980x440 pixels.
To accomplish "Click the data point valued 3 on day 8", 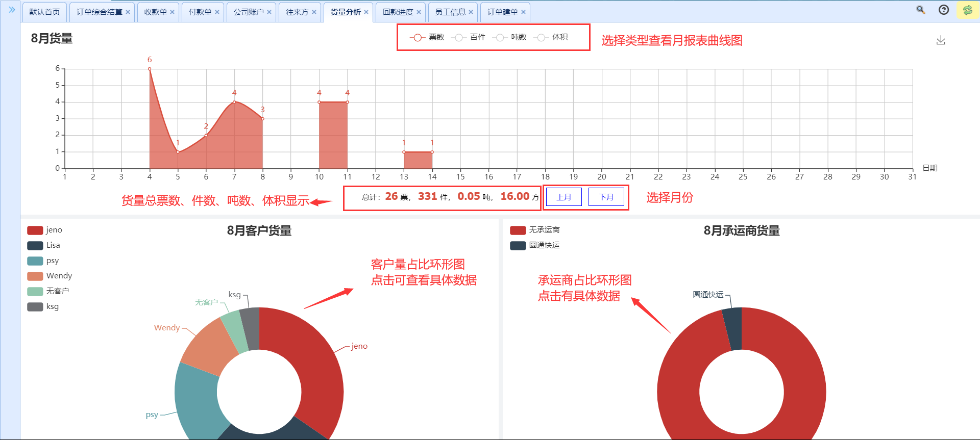I will coord(263,119).
